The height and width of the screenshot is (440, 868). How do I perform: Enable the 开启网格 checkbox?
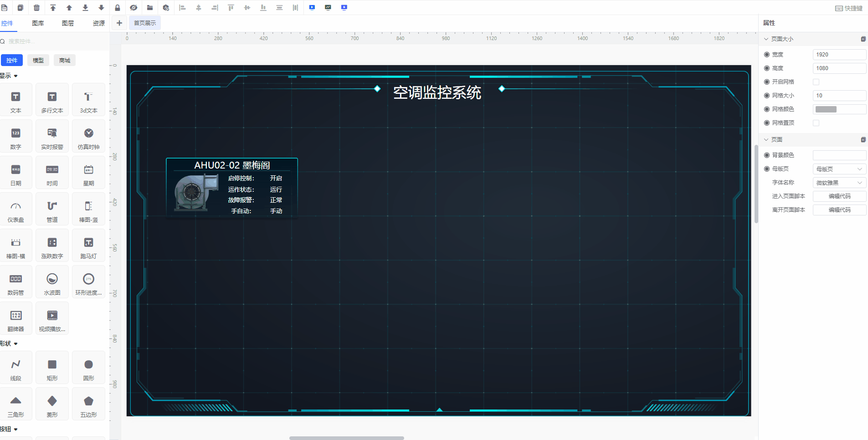point(816,82)
